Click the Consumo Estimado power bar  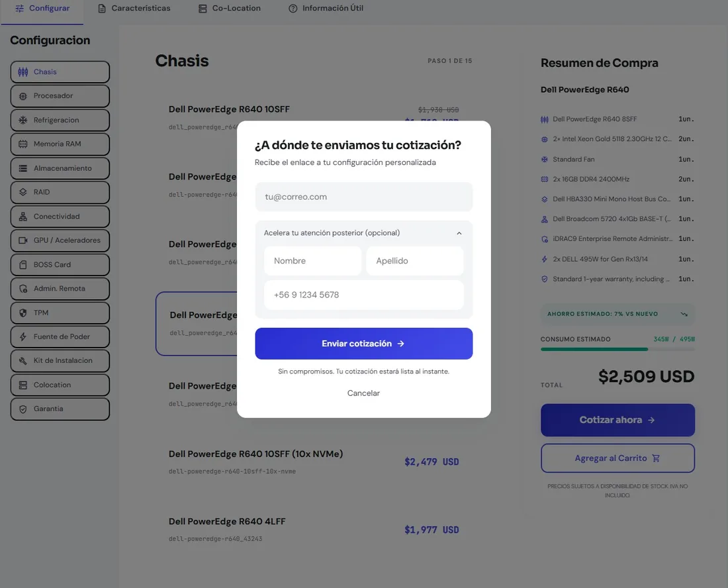pyautogui.click(x=617, y=349)
